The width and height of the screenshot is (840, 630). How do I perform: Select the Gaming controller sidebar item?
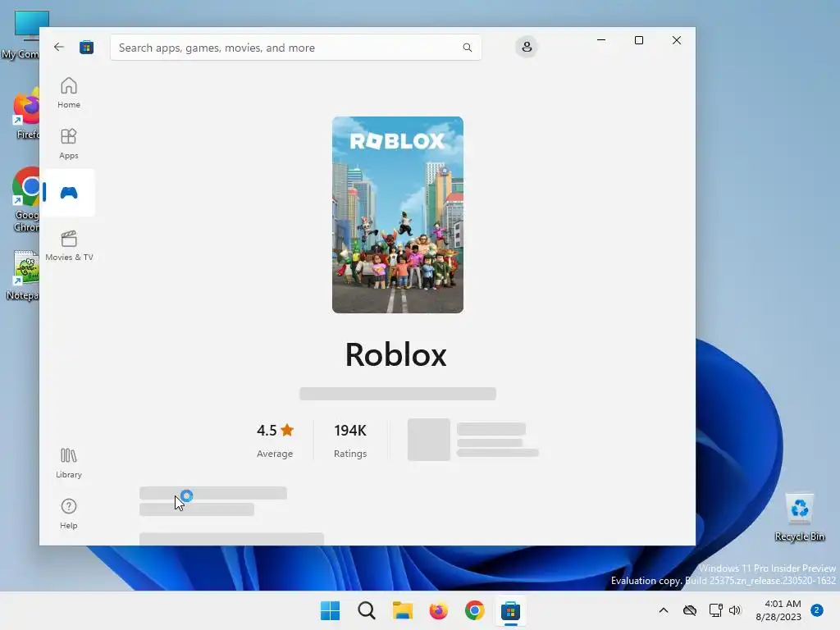pos(69,193)
